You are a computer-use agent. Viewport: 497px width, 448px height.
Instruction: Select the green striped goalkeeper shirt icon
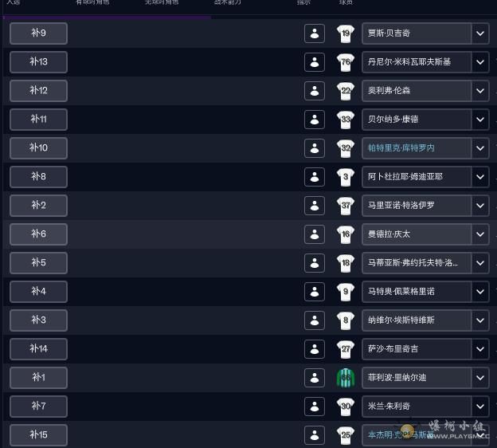coord(346,378)
